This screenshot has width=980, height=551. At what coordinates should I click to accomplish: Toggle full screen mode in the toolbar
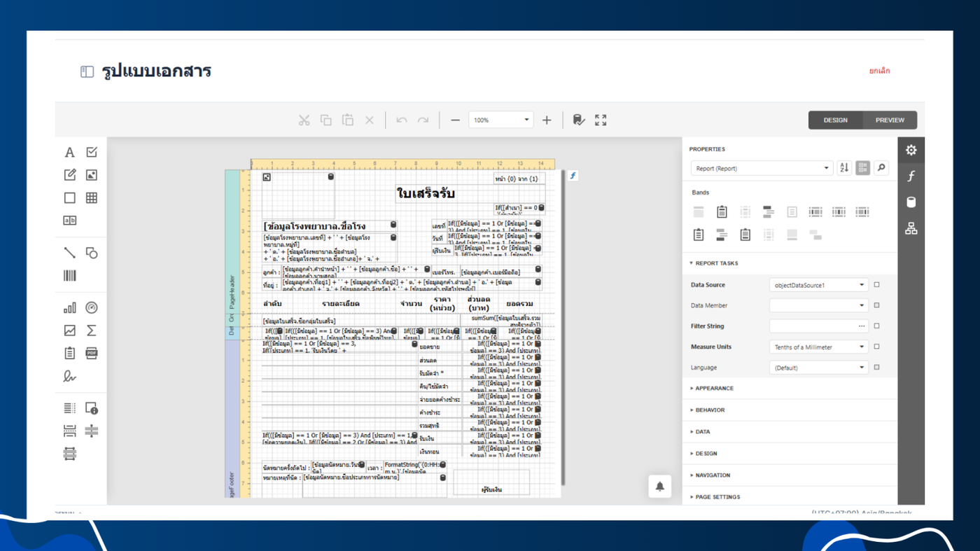tap(601, 120)
